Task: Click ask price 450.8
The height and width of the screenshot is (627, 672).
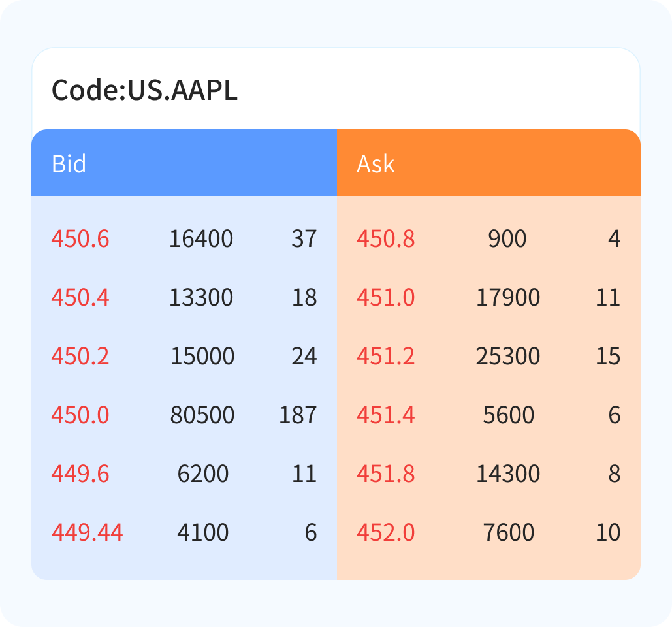Action: pyautogui.click(x=385, y=239)
